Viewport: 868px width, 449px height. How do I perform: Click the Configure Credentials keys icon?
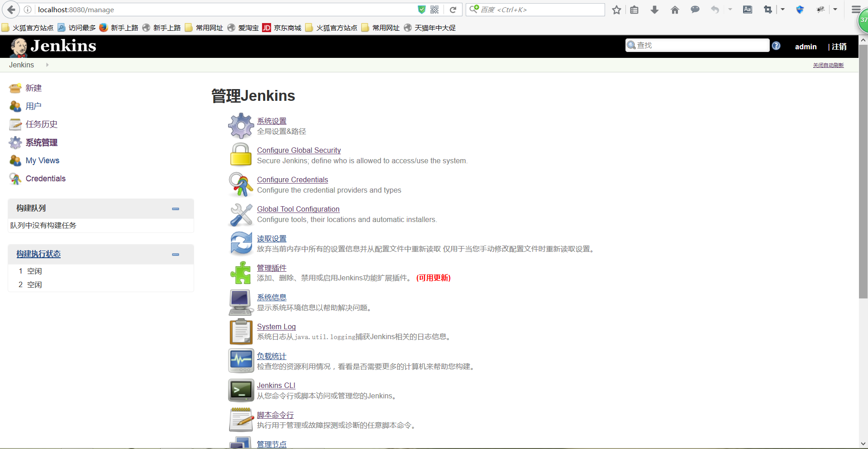click(x=241, y=184)
